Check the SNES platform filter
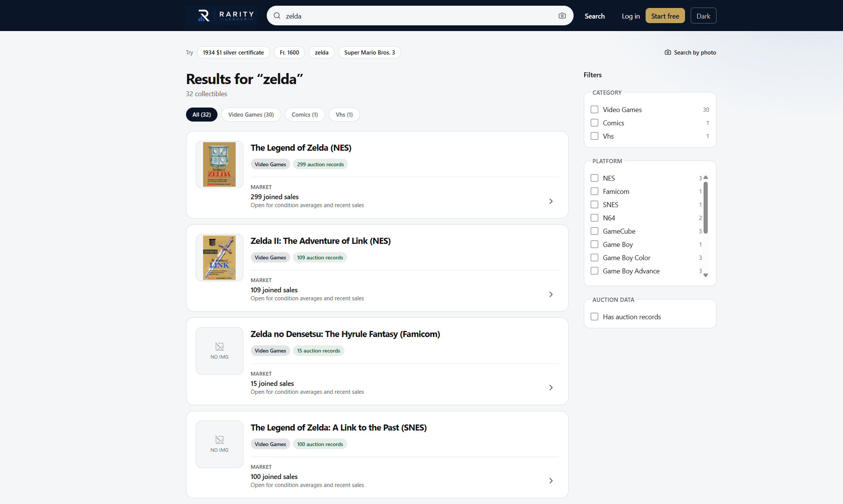The height and width of the screenshot is (504, 843). (x=594, y=204)
